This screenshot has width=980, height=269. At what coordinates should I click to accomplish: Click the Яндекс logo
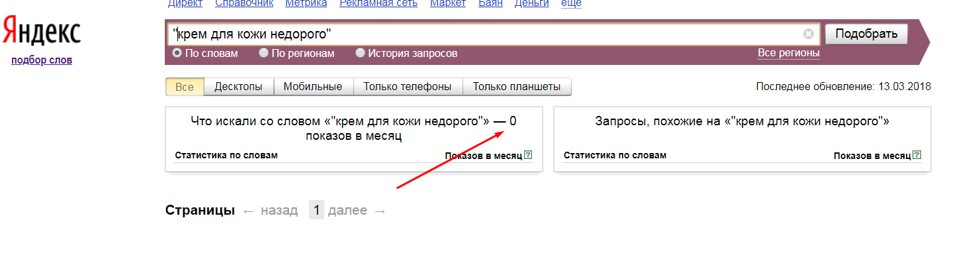pos(41,32)
